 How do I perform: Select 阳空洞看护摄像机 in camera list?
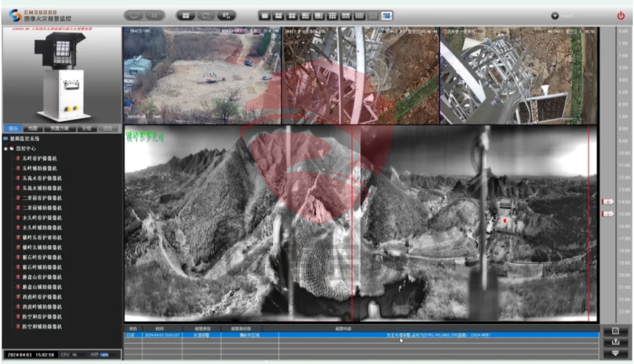pyautogui.click(x=42, y=317)
